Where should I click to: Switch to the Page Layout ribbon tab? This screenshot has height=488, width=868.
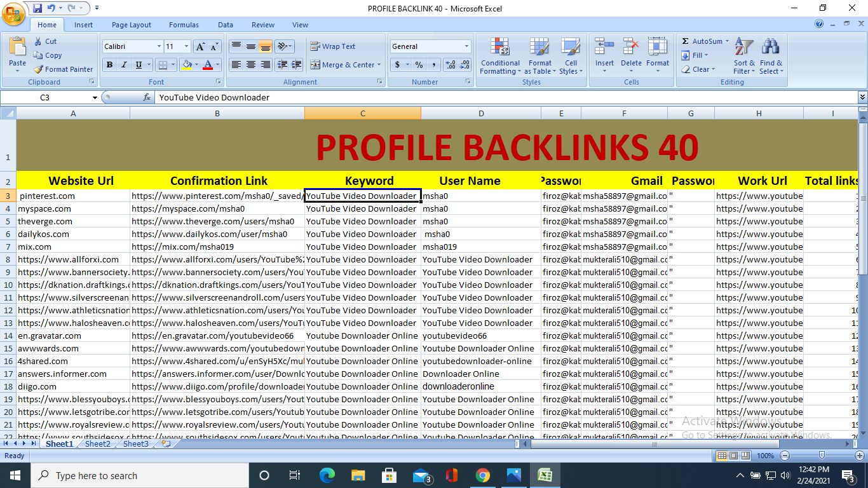click(x=132, y=25)
